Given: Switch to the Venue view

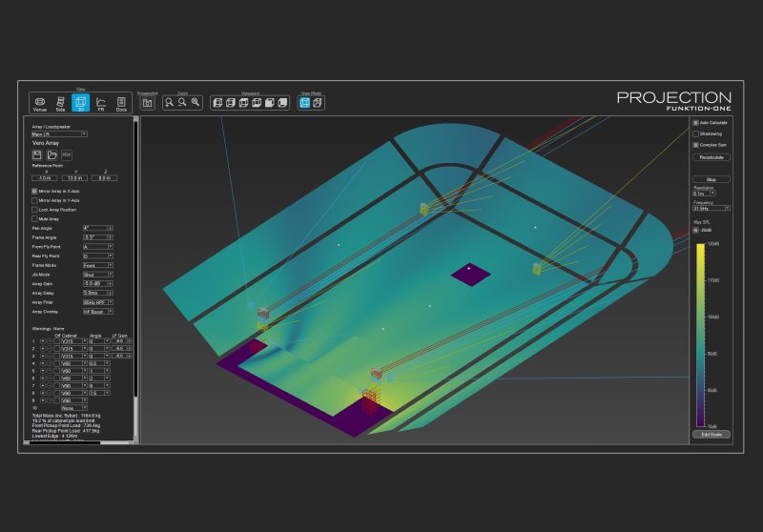Looking at the screenshot, I should [x=40, y=103].
